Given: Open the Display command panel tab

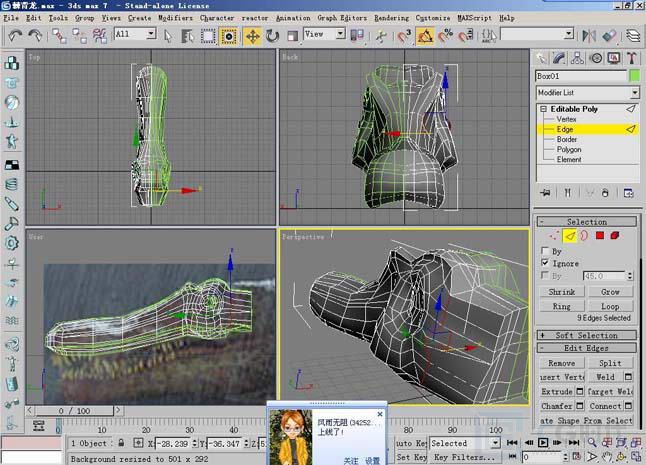Looking at the screenshot, I should click(614, 58).
